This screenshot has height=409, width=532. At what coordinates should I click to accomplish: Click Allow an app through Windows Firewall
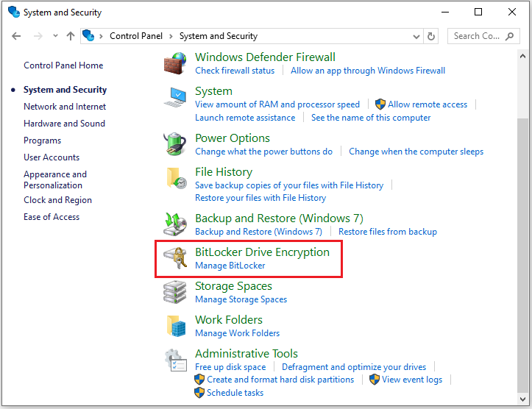tap(368, 71)
